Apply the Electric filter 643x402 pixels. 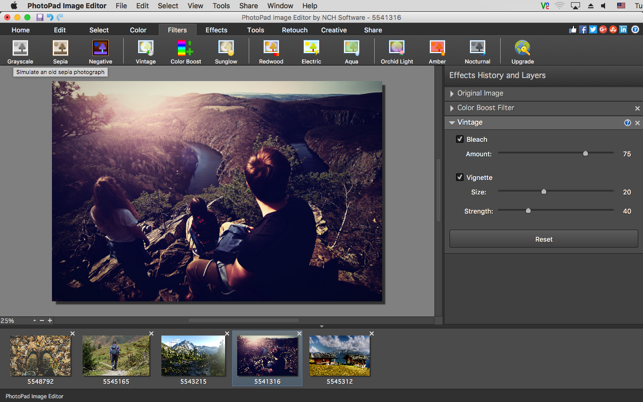click(x=311, y=52)
